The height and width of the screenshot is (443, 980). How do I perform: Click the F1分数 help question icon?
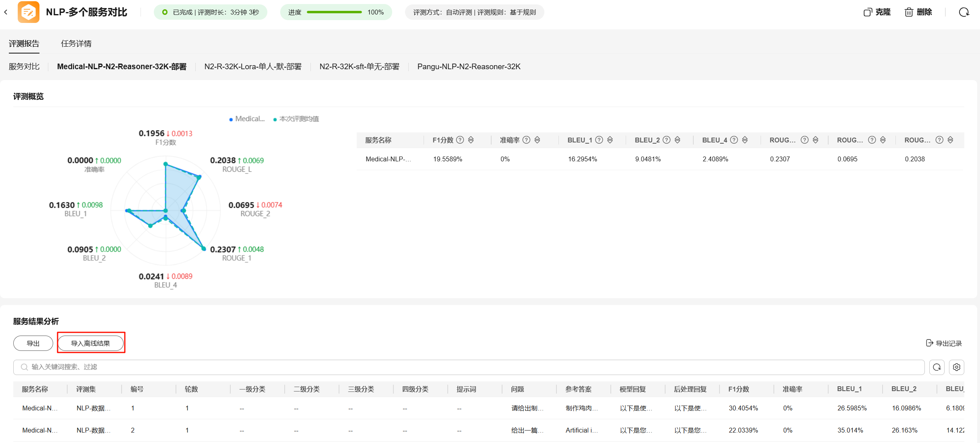[x=460, y=140]
